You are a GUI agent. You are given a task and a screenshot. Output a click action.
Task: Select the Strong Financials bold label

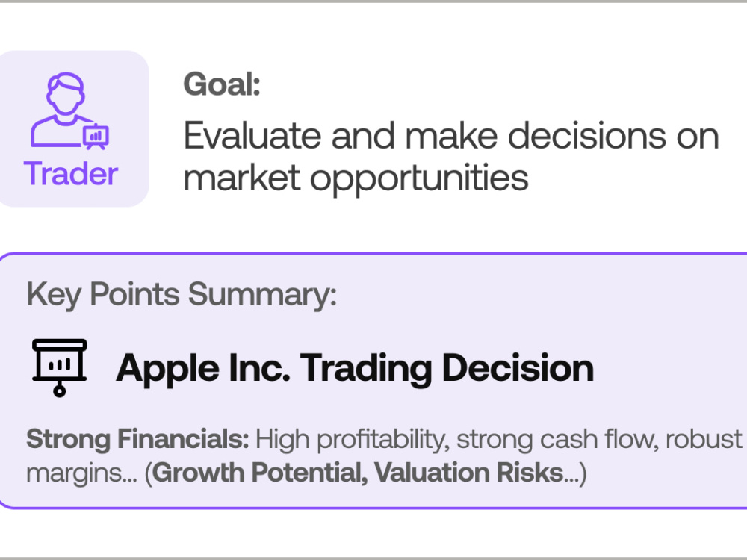[x=137, y=438]
